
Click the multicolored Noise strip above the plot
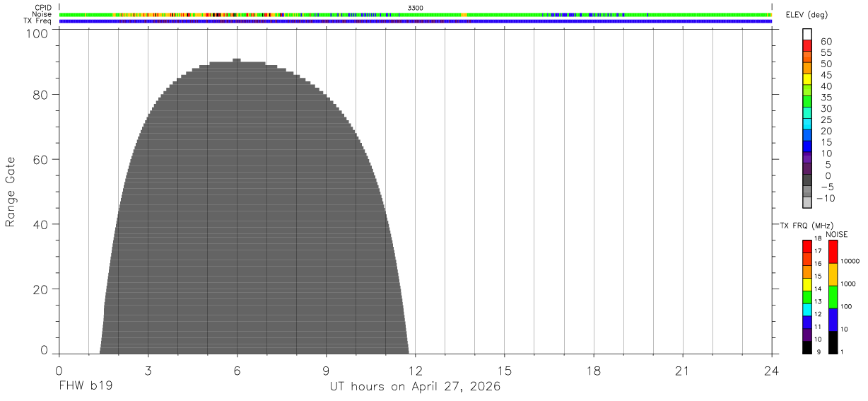[415, 14]
